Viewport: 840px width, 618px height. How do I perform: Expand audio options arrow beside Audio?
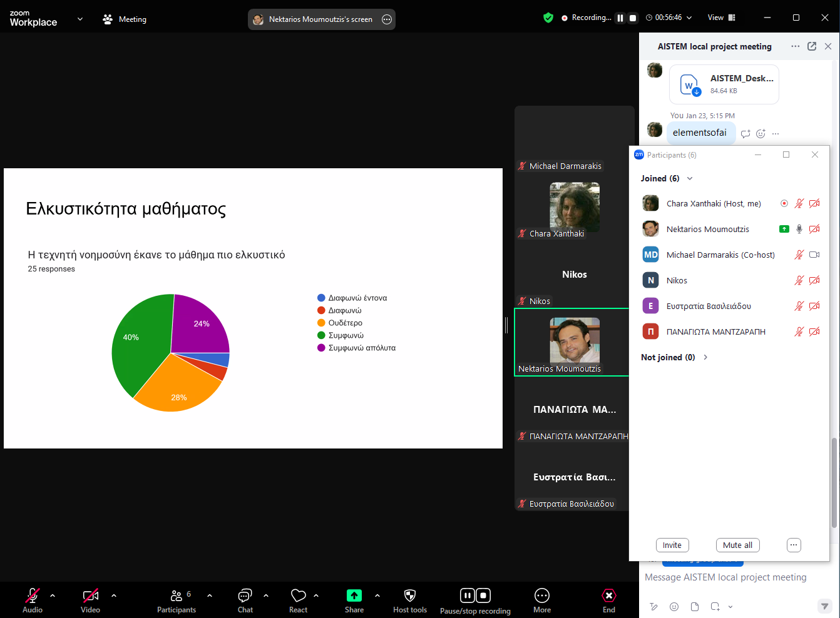pos(53,595)
